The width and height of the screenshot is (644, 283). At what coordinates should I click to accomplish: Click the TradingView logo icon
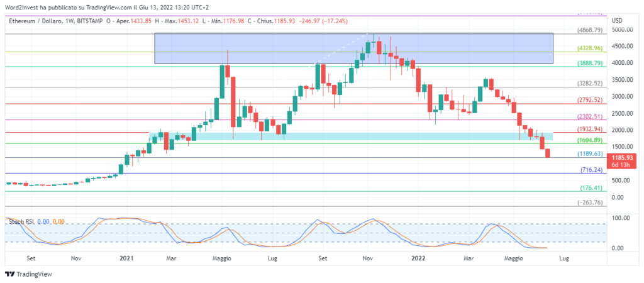point(10,274)
